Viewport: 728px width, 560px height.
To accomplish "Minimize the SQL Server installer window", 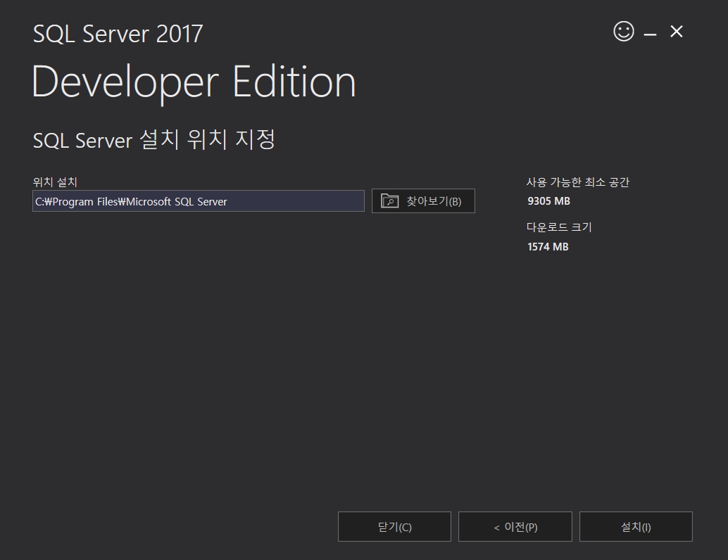I will [650, 34].
